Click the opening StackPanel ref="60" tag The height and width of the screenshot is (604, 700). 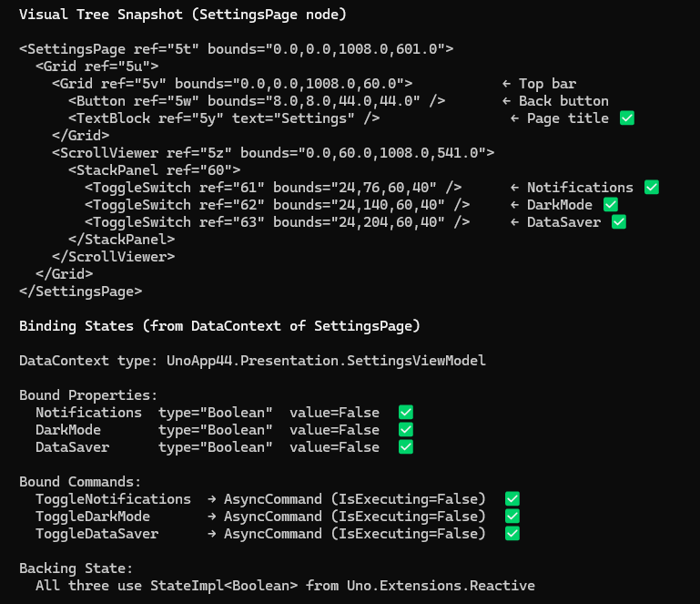tap(154, 170)
